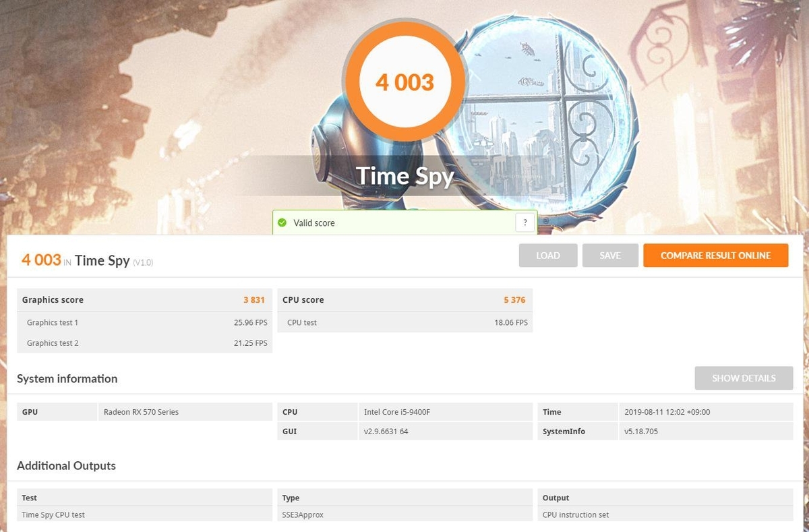
Task: Click the CPU label in System information
Action: [317, 412]
